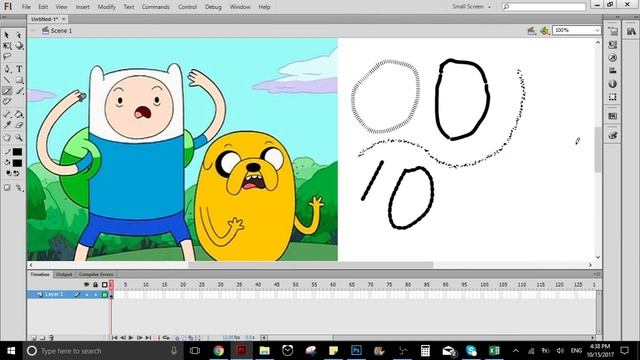Open the Library books panel icon

631,31
